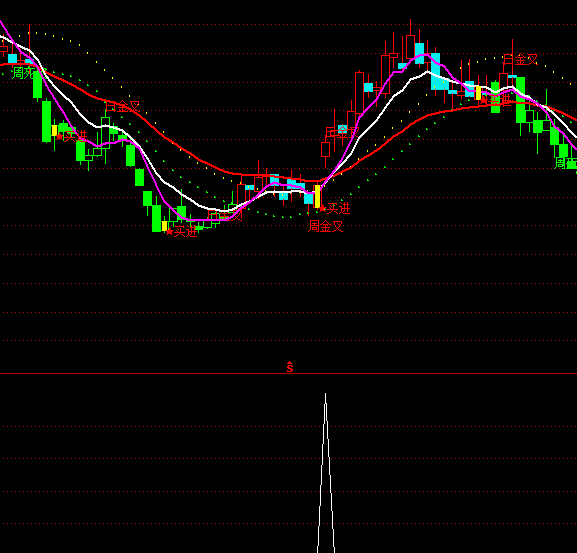Image resolution: width=577 pixels, height=553 pixels.
Task: Click the 日金叉 label at the bottom trough
Action: (x=225, y=215)
